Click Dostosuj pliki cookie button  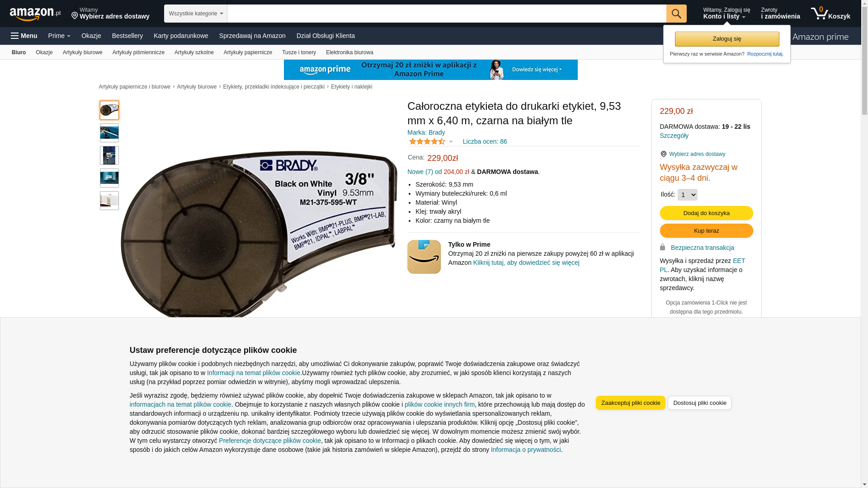(699, 403)
